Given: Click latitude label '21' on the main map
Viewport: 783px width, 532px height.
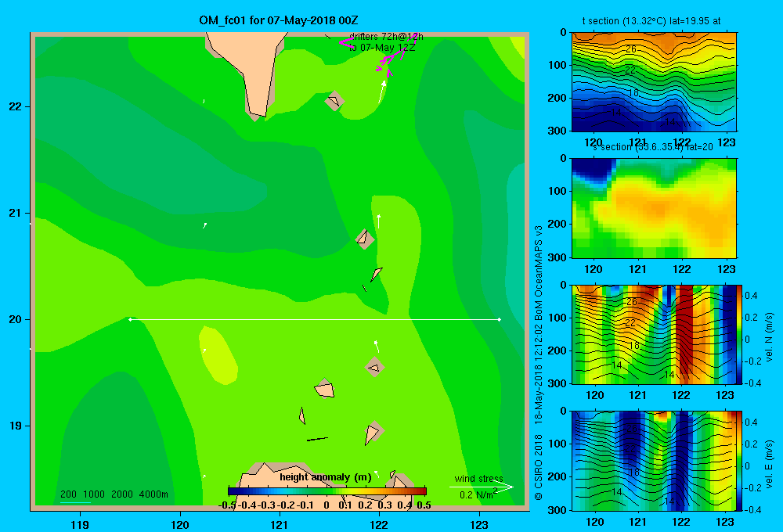Looking at the screenshot, I should [x=16, y=213].
